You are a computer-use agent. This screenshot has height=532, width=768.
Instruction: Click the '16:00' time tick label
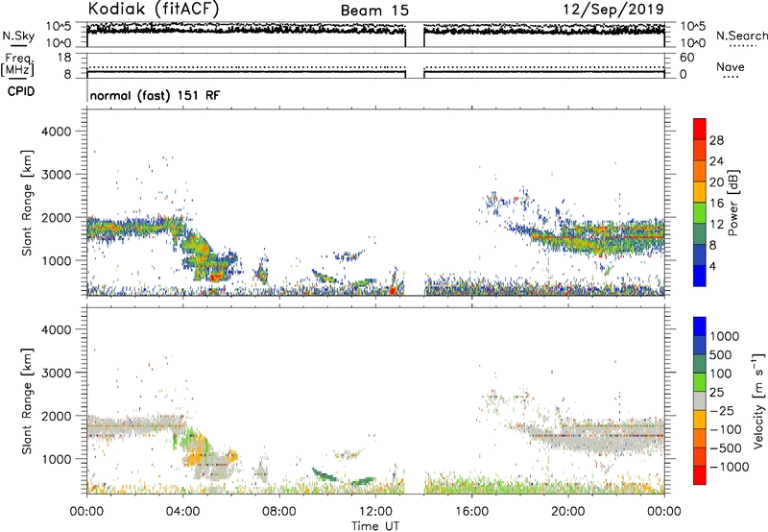(471, 512)
